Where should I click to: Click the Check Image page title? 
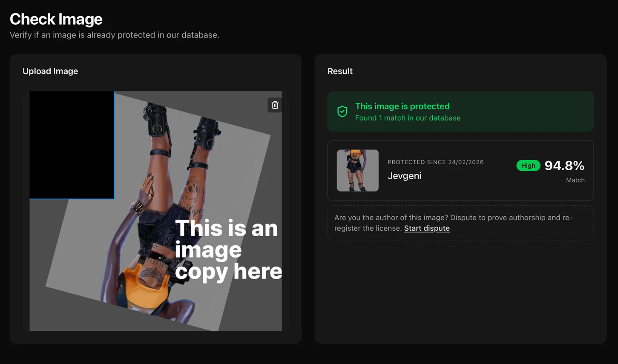[x=56, y=19]
